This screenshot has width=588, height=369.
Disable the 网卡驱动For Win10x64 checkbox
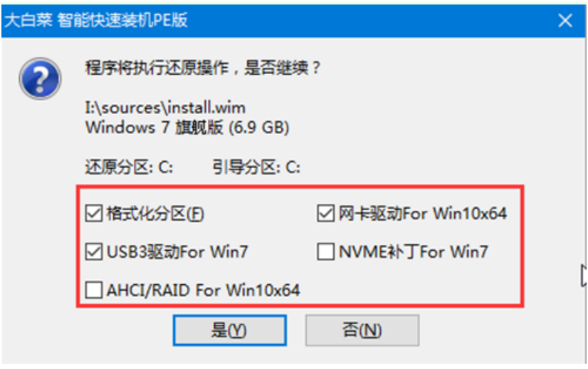tap(325, 214)
